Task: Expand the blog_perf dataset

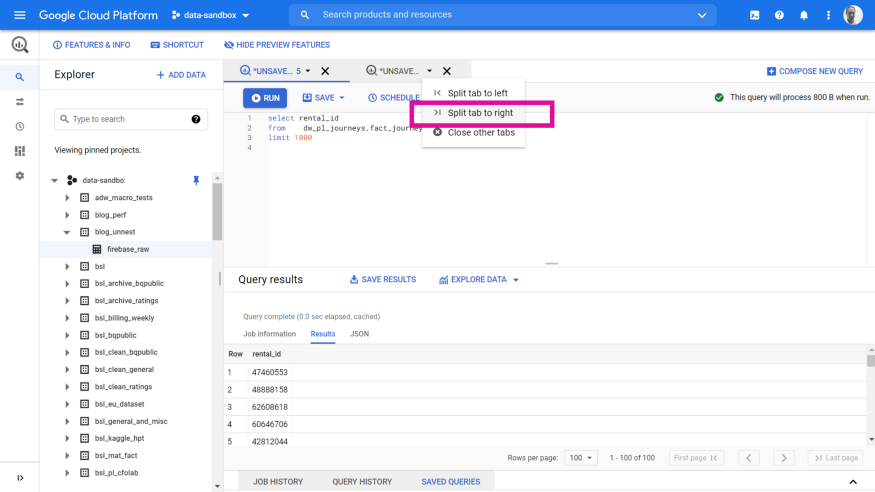Action: coord(67,215)
